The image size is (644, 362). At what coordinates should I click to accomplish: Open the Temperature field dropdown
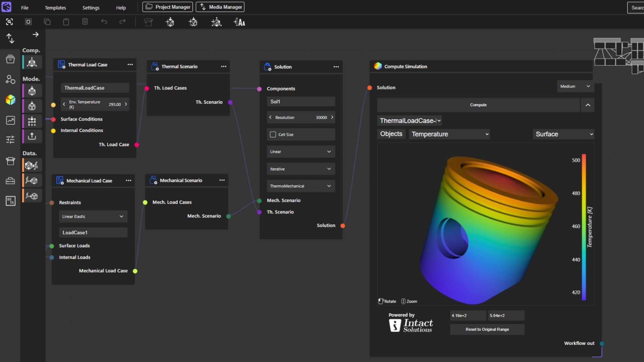[x=449, y=134]
